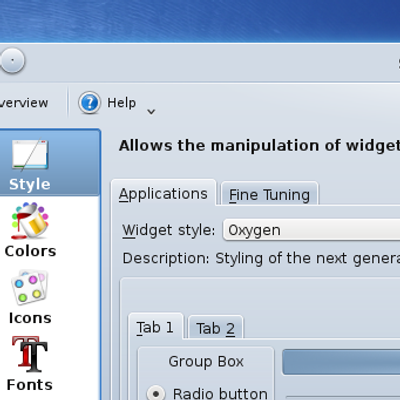Viewport: 400px width, 400px height.
Task: Expand the toolbar overflow chevron
Action: [x=151, y=112]
